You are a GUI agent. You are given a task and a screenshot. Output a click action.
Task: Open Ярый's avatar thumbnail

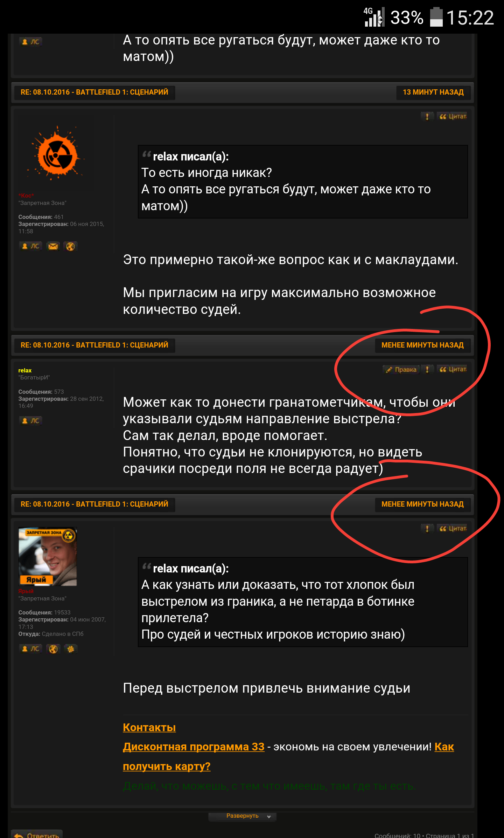[48, 557]
